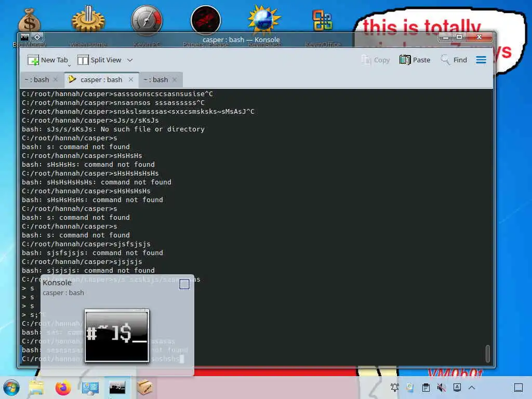Click the document tray icon beside the bell

[410, 388]
